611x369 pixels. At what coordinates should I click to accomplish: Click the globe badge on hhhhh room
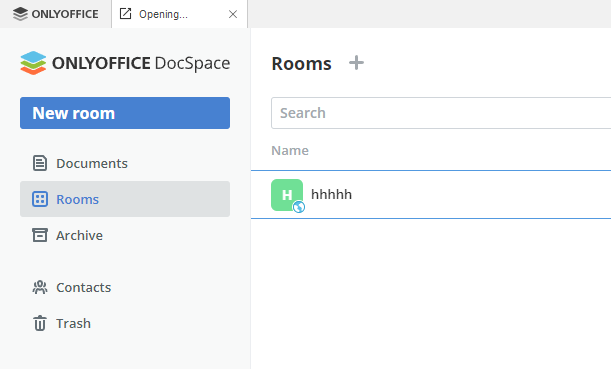pos(299,207)
